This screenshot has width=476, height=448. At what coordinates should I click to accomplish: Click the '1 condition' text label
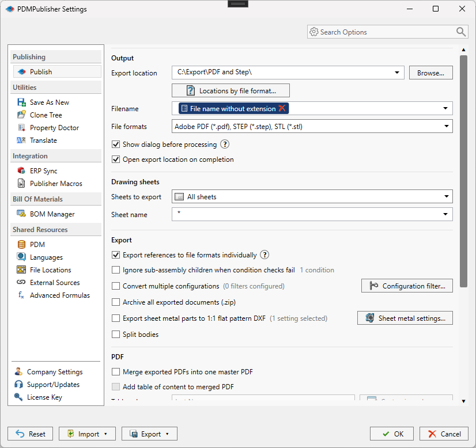tap(317, 270)
